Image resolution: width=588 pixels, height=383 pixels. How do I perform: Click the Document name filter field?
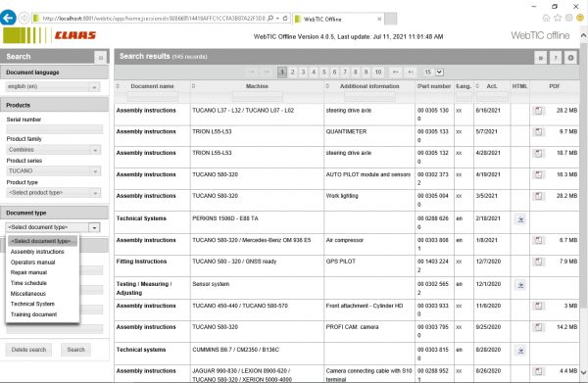point(152,97)
